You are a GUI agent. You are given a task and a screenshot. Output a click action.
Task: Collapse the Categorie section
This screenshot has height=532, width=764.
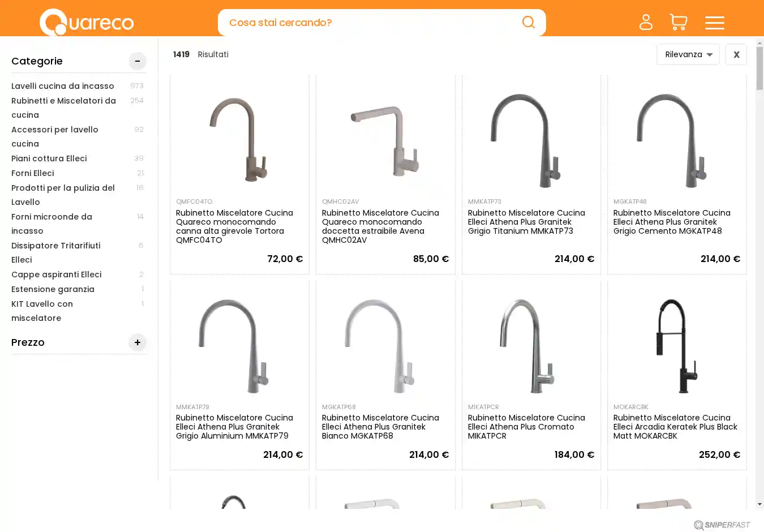(x=138, y=61)
